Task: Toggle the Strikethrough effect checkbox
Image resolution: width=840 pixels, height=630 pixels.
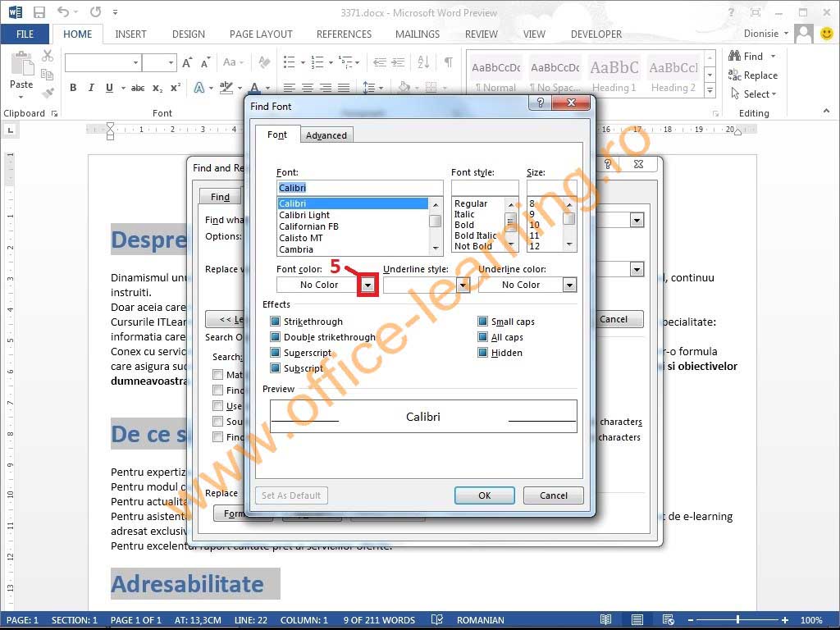Action: (276, 322)
